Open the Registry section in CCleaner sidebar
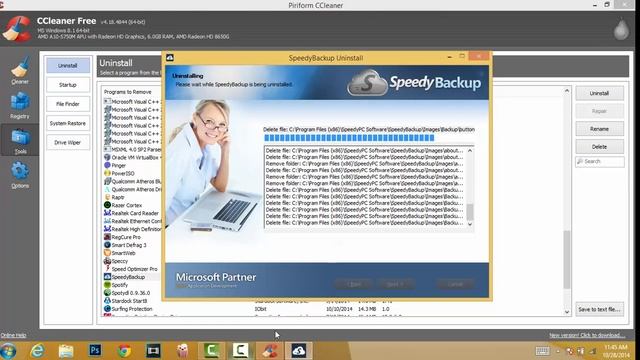 pos(20,105)
